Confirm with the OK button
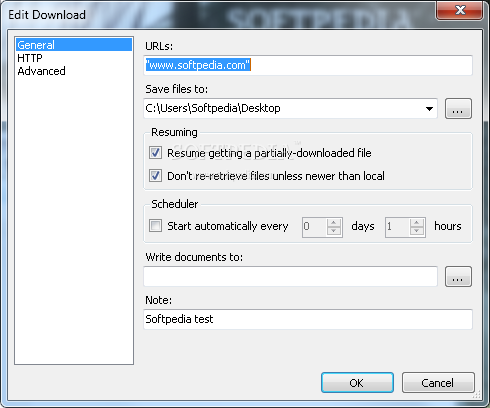The width and height of the screenshot is (490, 408). click(x=357, y=383)
